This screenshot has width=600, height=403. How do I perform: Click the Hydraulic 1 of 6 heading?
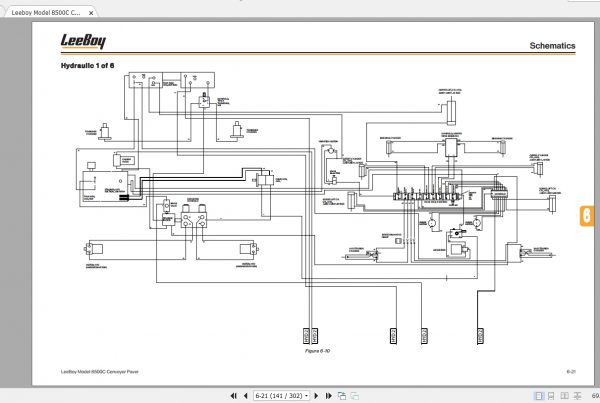87,65
